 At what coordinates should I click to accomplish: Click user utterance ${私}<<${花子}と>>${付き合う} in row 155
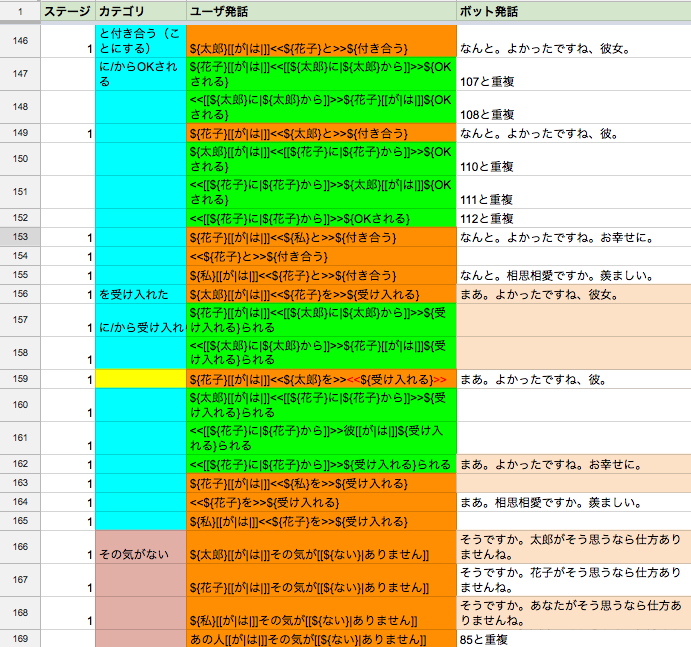321,275
